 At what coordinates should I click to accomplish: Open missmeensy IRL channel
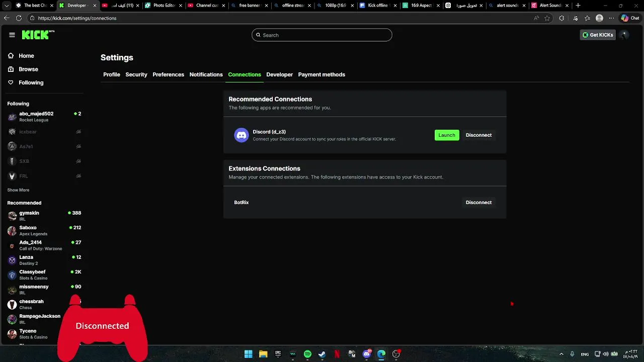44,290
